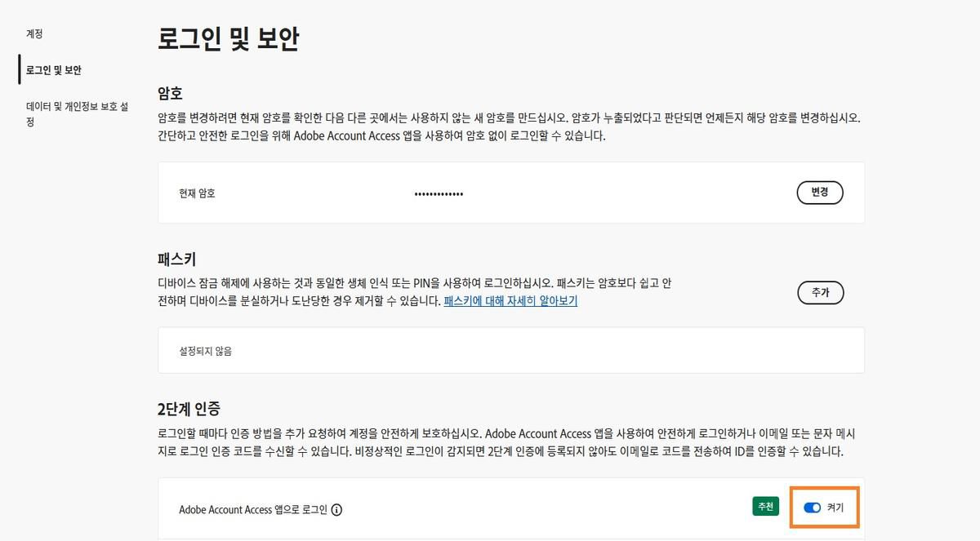Click the 추가 button to add a passkey
Screen dimensions: 980x541
tap(820, 292)
